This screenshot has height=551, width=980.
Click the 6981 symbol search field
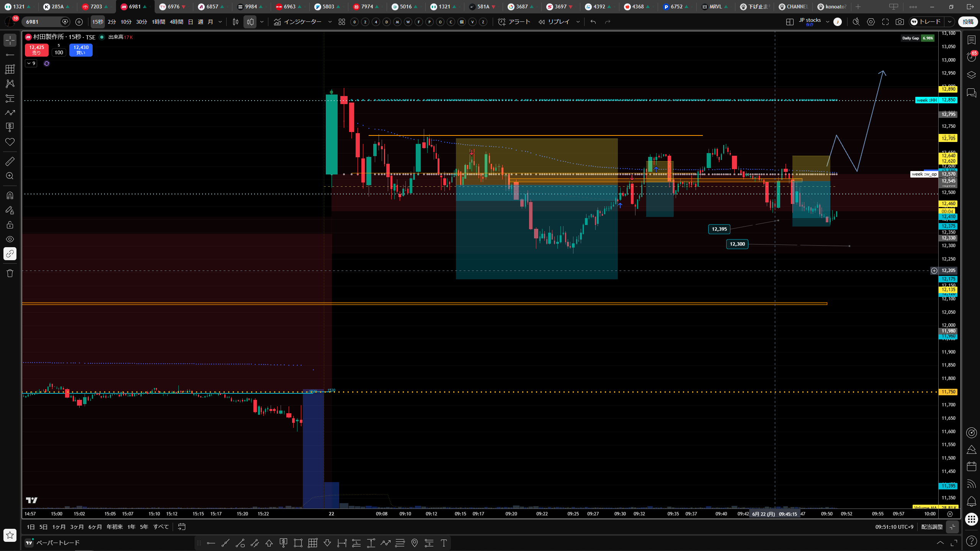pos(42,22)
